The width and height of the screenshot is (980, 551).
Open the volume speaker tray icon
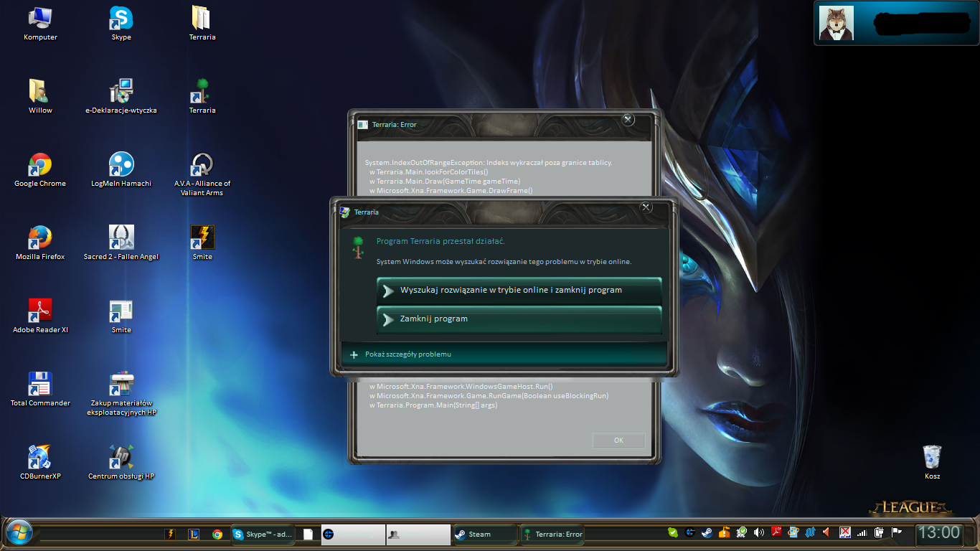(x=758, y=533)
